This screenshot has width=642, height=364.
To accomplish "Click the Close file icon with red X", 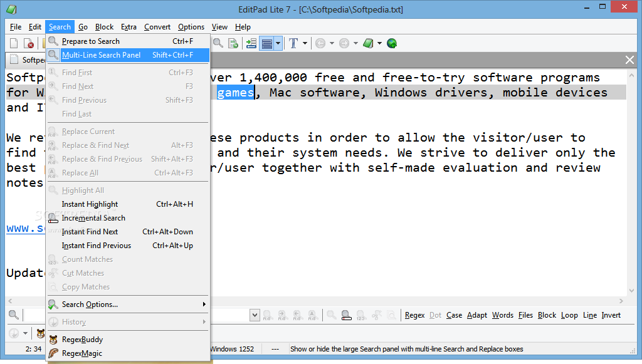I will tap(28, 43).
